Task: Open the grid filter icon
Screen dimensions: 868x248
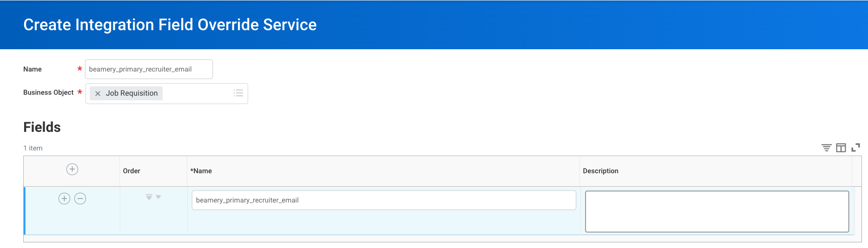Action: 826,148
